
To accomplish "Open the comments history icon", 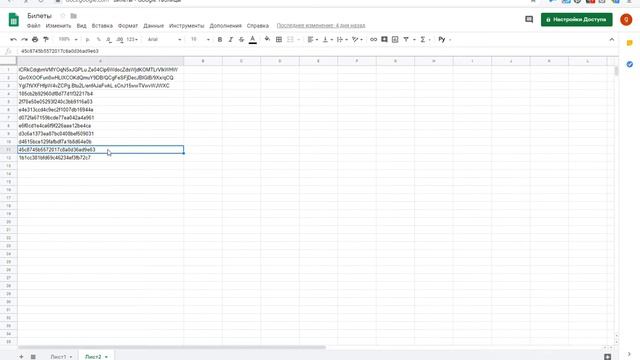I will 529,20.
